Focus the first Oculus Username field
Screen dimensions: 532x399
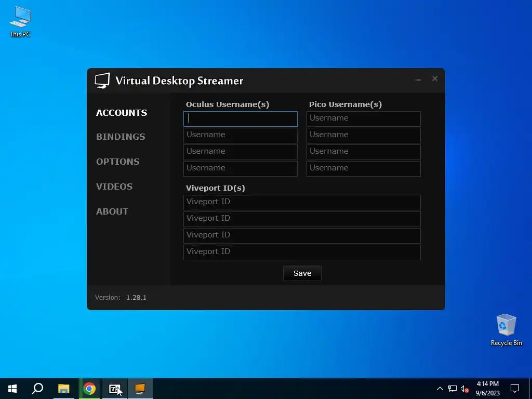click(241, 119)
